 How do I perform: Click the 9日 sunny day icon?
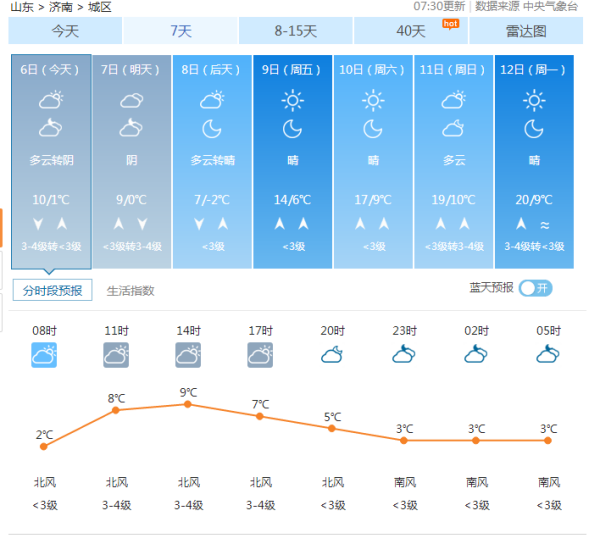[x=293, y=101]
